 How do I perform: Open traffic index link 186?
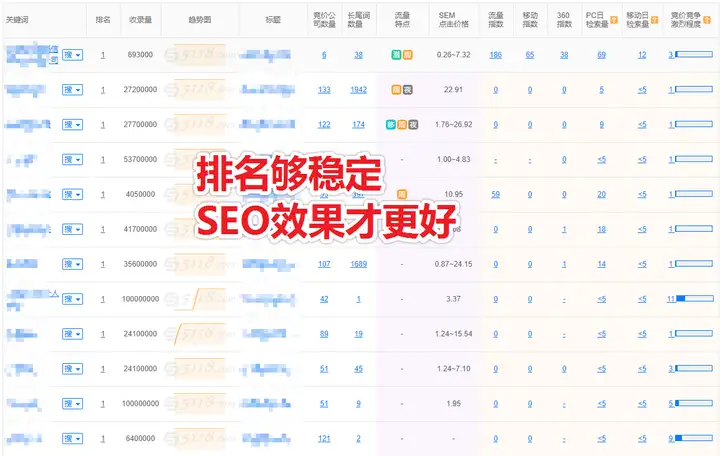pyautogui.click(x=495, y=55)
